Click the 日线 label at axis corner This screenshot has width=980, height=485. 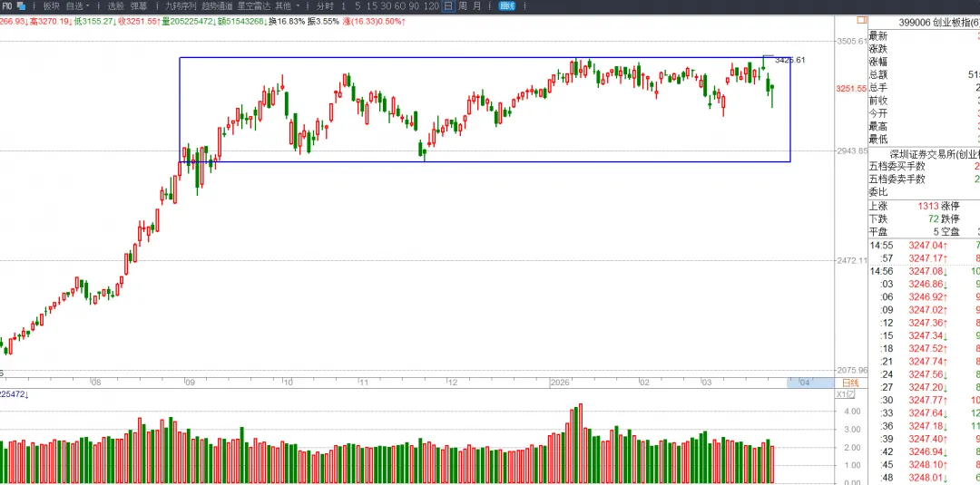[x=850, y=383]
